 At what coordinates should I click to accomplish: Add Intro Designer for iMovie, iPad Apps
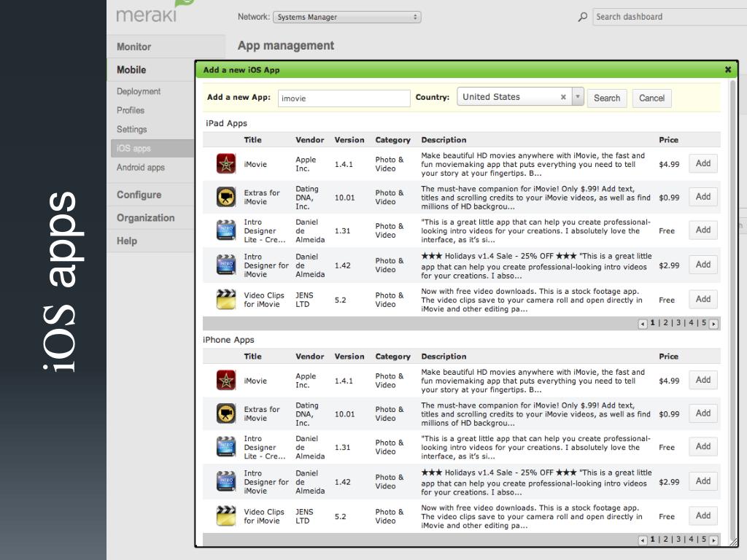[x=703, y=265]
